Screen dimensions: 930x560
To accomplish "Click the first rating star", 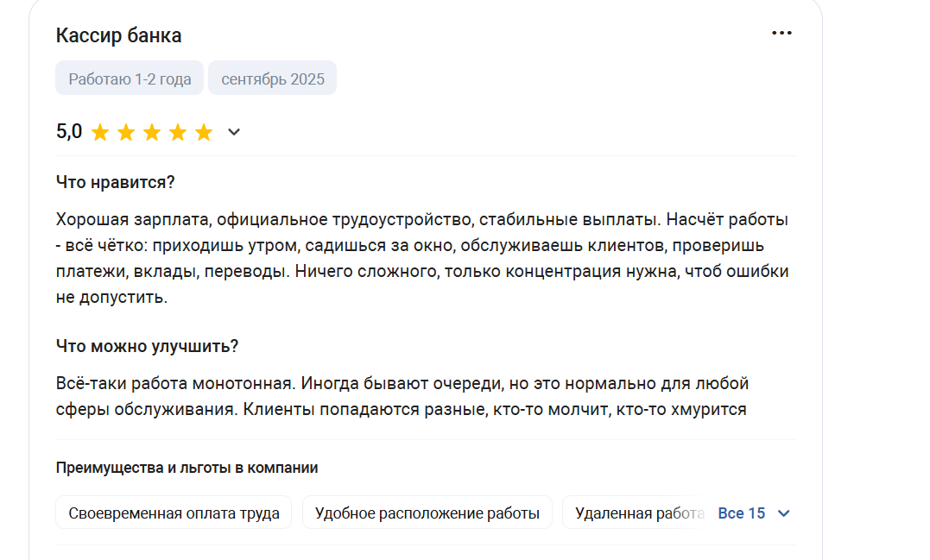I will pos(100,132).
